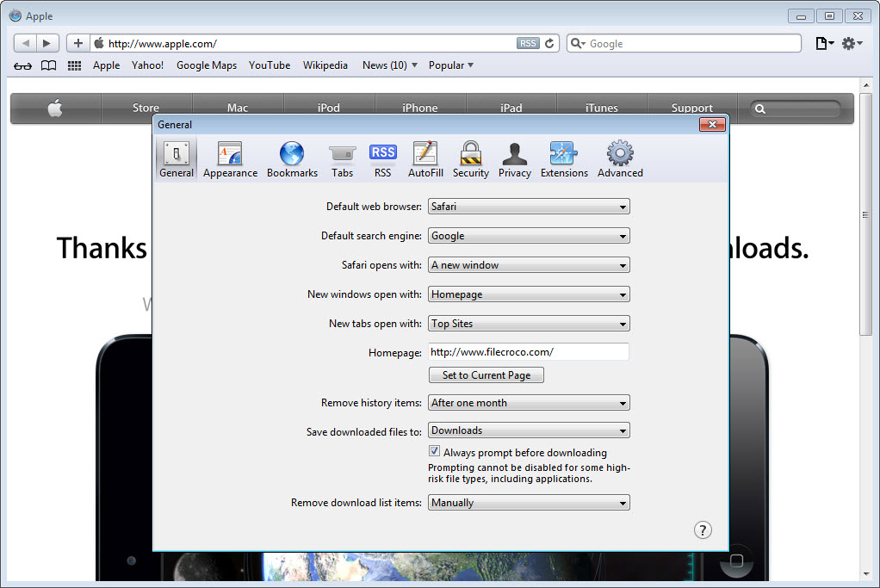
Task: Open the Tabs preferences pane
Action: [343, 158]
